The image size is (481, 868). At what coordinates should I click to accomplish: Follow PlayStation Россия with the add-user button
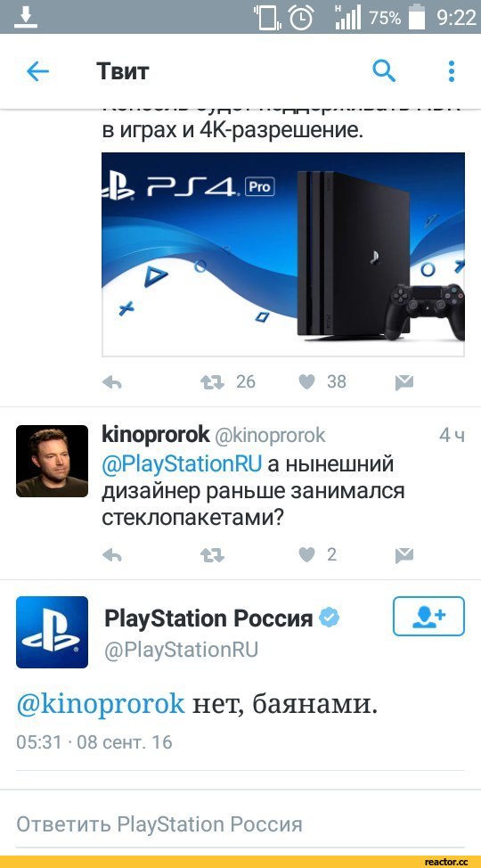428,616
